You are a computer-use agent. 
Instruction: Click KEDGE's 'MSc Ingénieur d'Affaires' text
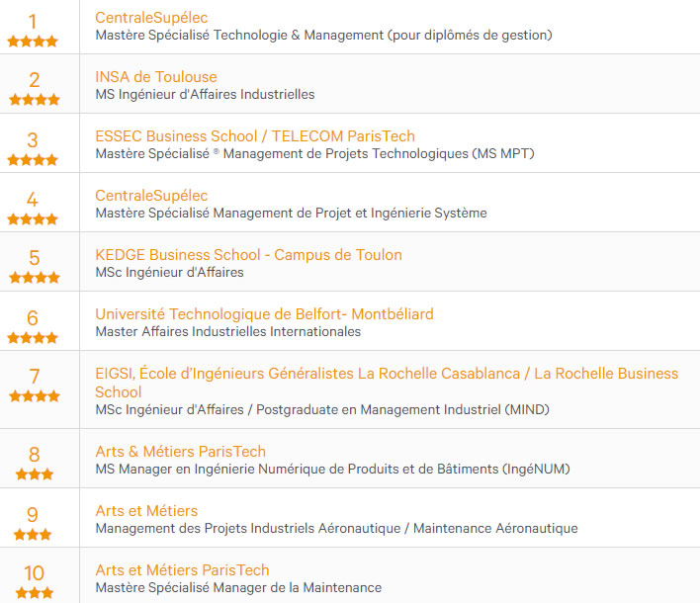pos(170,273)
